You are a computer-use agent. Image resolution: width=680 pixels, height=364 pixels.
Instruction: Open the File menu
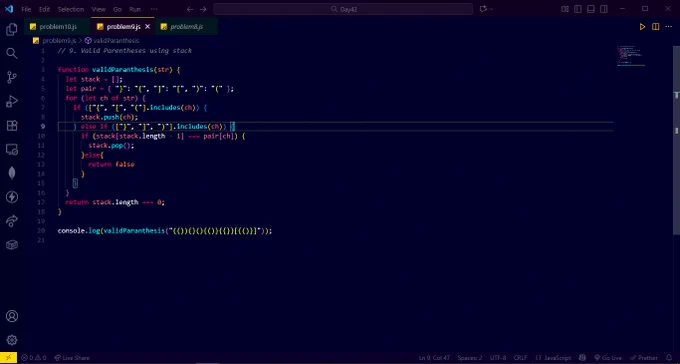pyautogui.click(x=26, y=9)
